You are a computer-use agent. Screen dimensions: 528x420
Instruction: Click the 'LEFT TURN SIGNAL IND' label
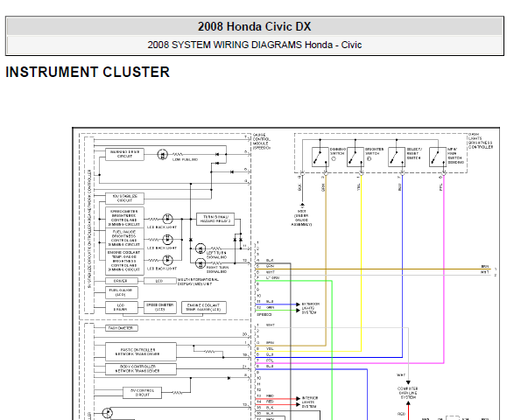click(x=216, y=255)
